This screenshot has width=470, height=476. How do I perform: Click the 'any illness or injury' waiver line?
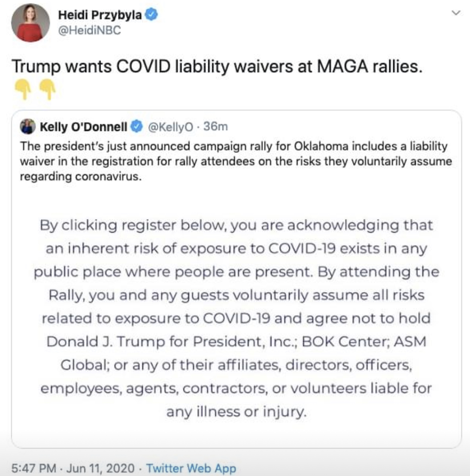(236, 411)
